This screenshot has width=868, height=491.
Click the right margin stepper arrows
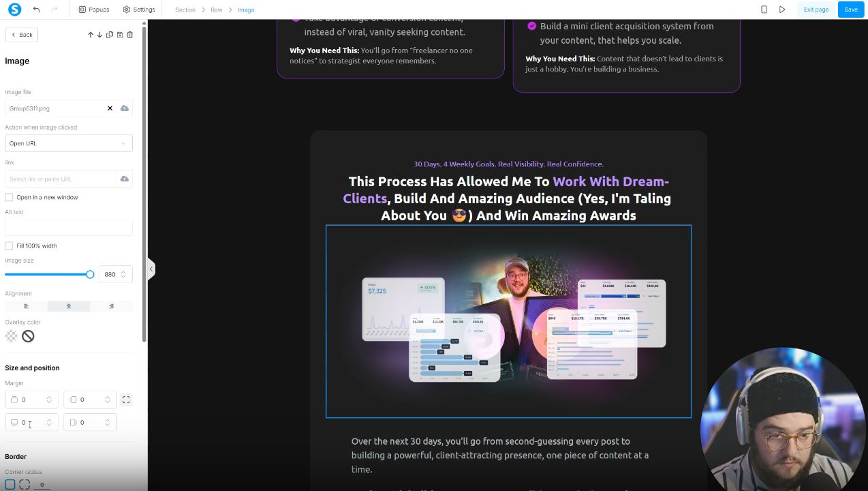coord(107,423)
